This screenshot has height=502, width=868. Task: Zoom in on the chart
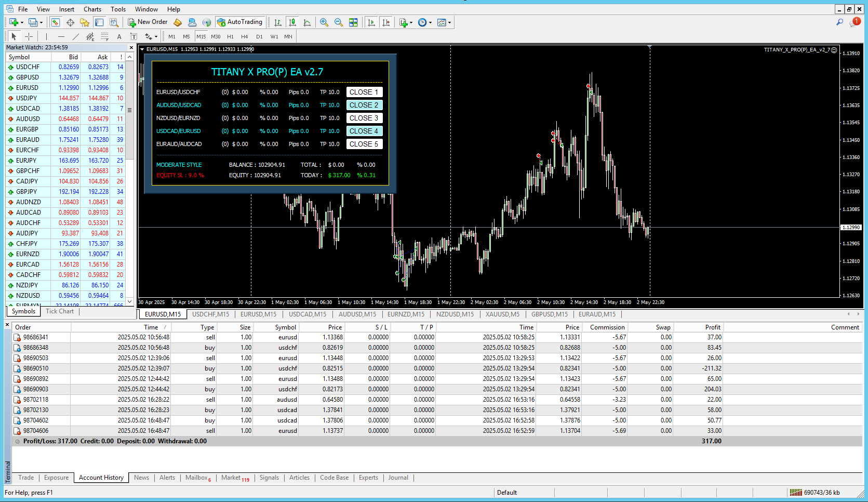pos(324,22)
